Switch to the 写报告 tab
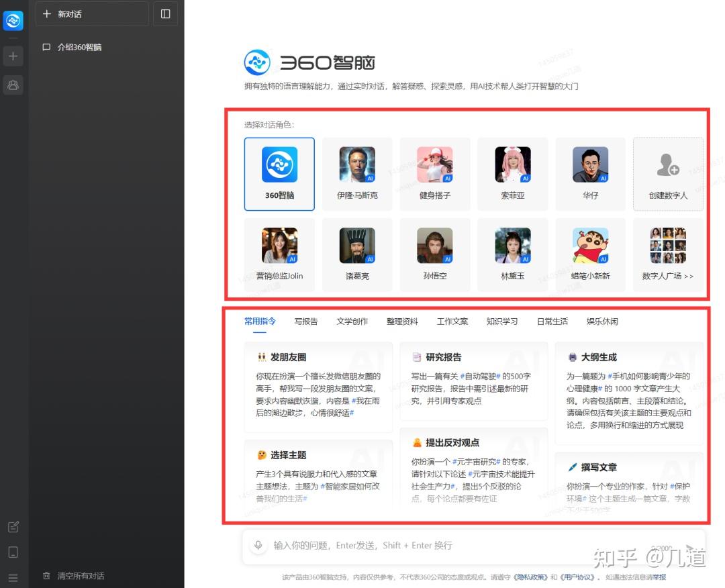The image size is (725, 588). (x=306, y=321)
